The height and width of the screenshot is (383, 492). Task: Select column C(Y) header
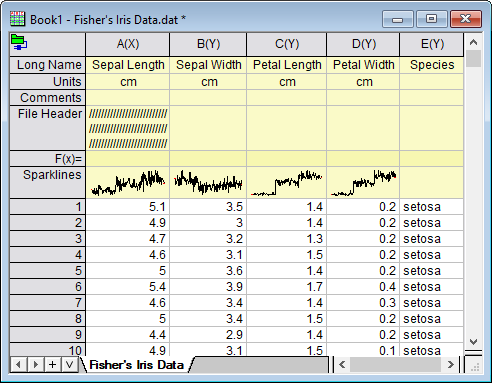click(287, 44)
